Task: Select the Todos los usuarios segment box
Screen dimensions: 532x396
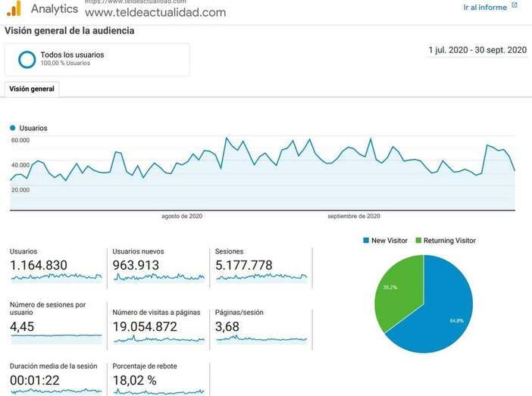Action: 97,59
